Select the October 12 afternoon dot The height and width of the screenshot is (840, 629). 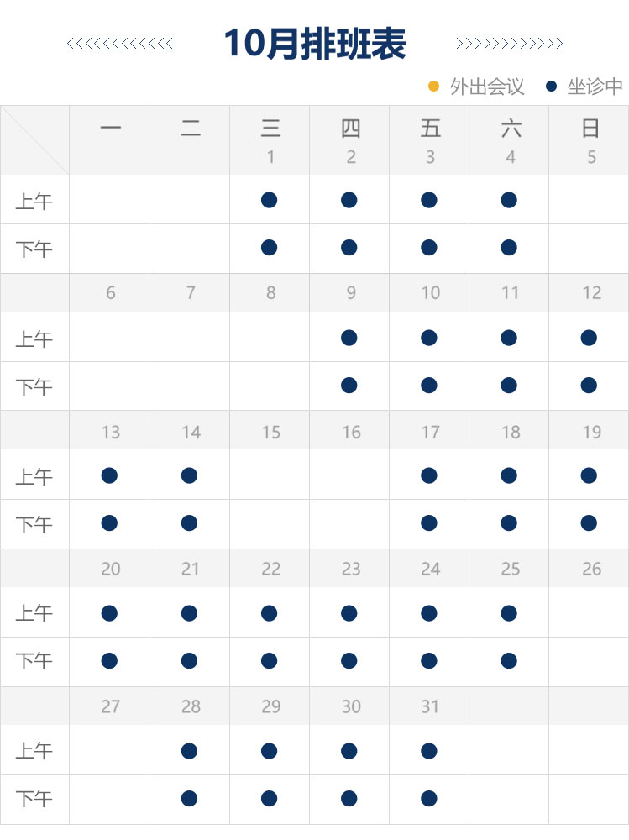[589, 386]
